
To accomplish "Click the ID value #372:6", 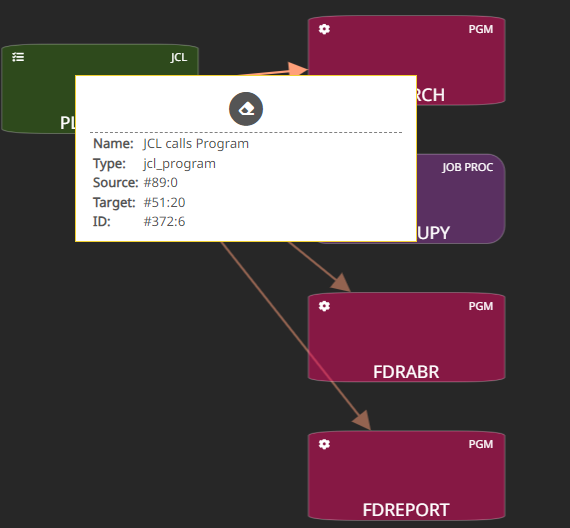I will coord(164,221).
